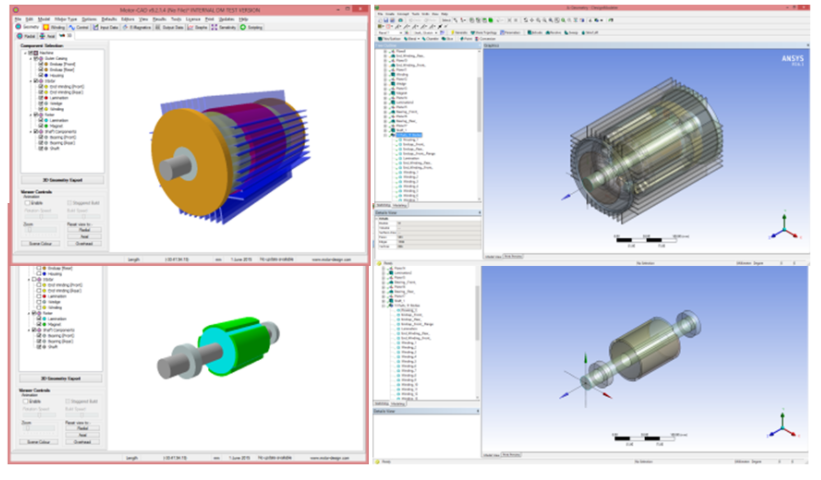Tick the Enable animation checkbox in upper window
The height and width of the screenshot is (480, 821).
pyautogui.click(x=27, y=202)
